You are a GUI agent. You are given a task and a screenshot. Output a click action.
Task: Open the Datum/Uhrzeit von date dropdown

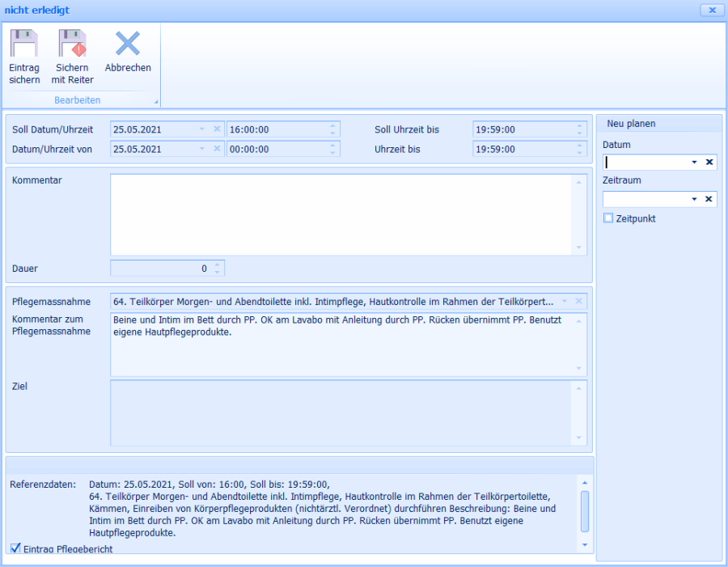coord(202,149)
